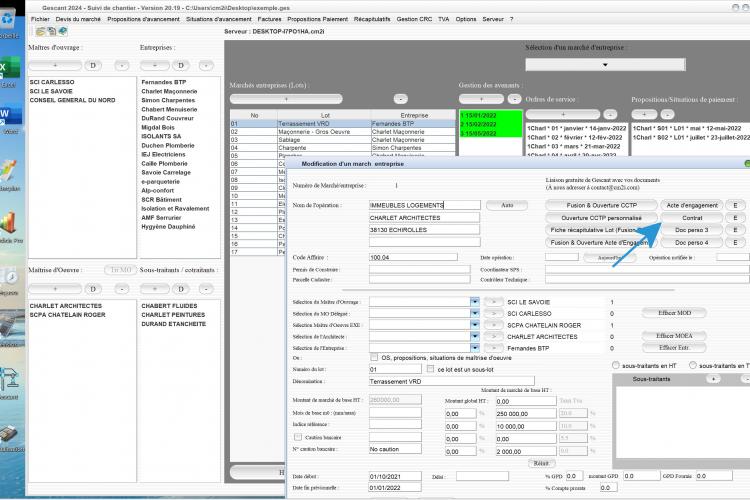
Task: Click the save copy toolbar icon
Action: click(x=51, y=32)
